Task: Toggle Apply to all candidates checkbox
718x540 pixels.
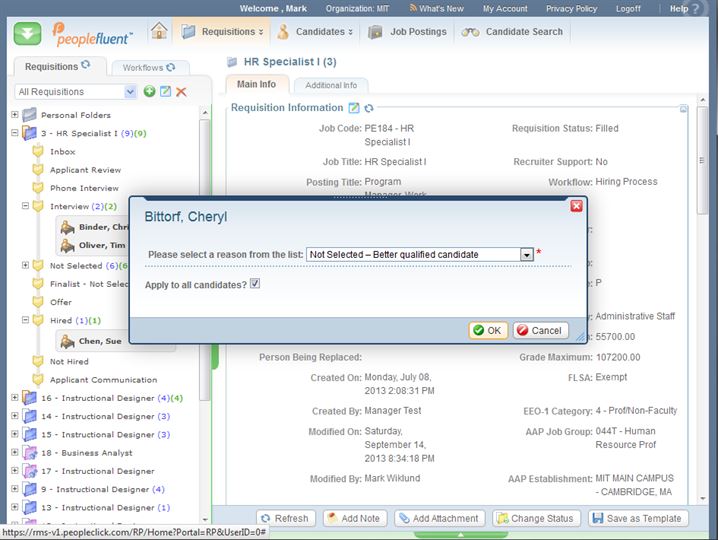Action: click(255, 284)
